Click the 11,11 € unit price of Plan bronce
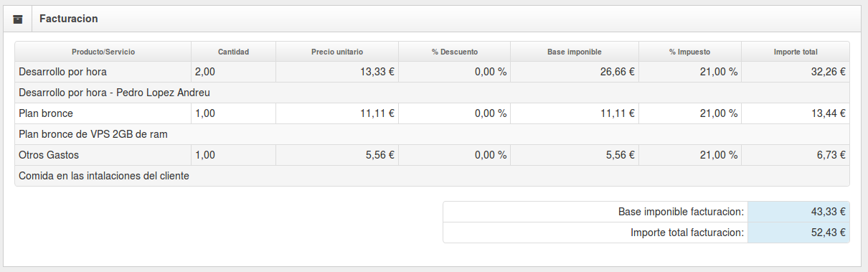This screenshot has width=868, height=272. click(337, 113)
